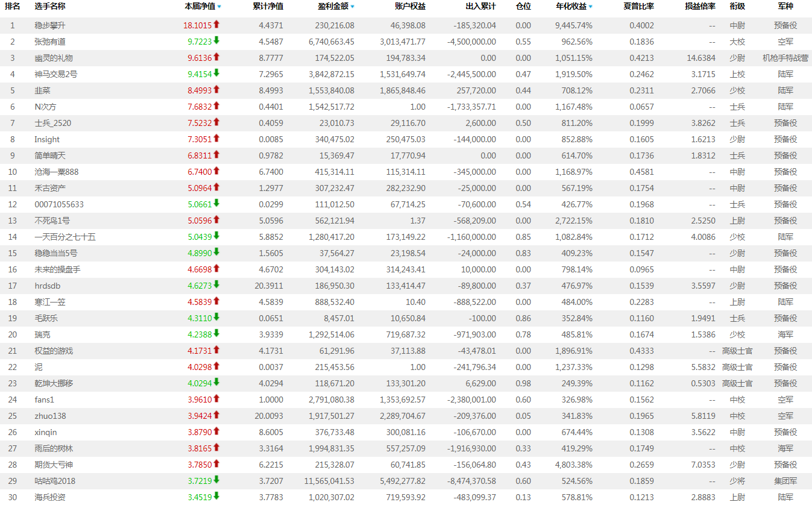Click the green down arrow in hrdsdb row
Screen dimensions: 812x505
(x=216, y=285)
